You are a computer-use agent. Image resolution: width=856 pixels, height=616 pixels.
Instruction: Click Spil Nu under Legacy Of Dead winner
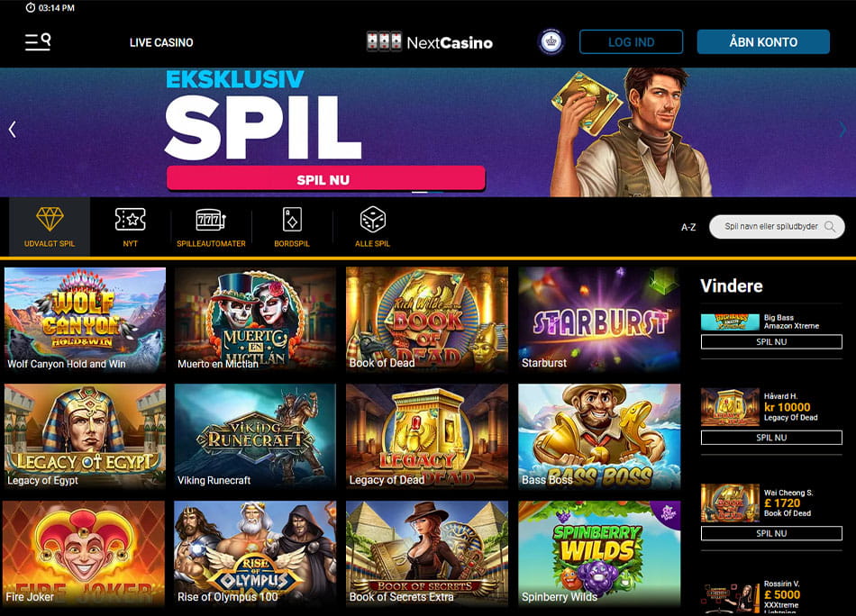point(771,438)
